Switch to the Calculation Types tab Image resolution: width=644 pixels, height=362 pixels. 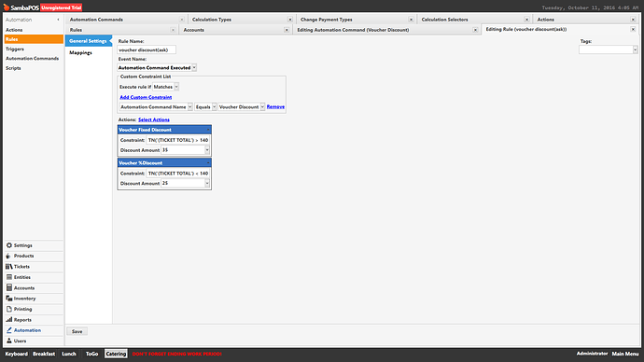pos(212,20)
